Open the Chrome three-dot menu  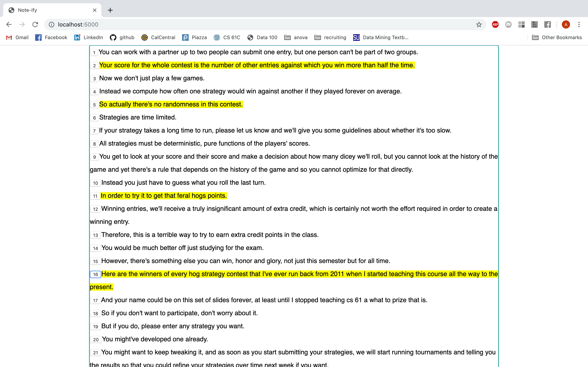[579, 24]
